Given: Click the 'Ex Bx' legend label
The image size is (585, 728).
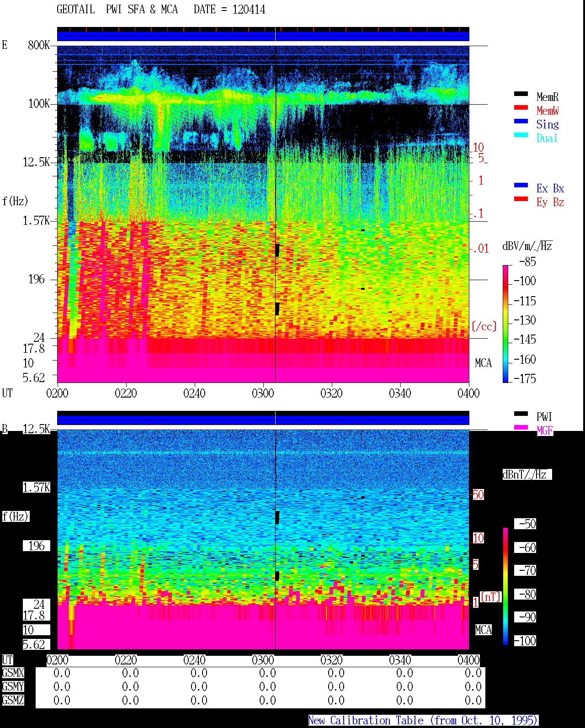Looking at the screenshot, I should point(550,188).
